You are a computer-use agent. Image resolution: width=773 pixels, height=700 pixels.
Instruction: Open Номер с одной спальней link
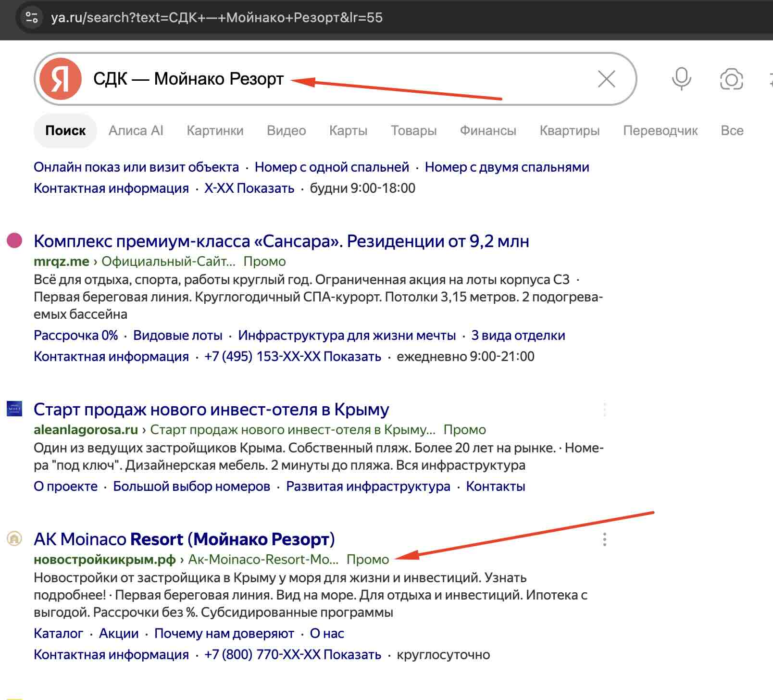point(332,167)
